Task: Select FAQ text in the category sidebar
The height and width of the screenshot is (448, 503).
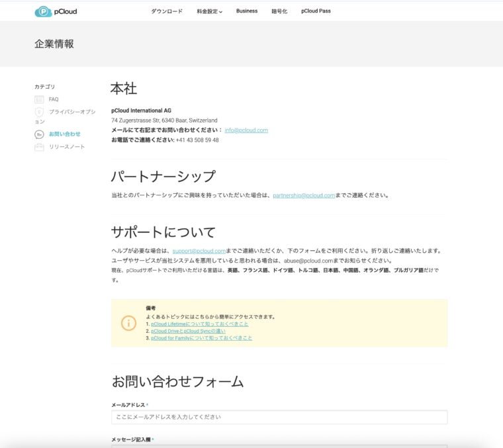Action: 54,99
